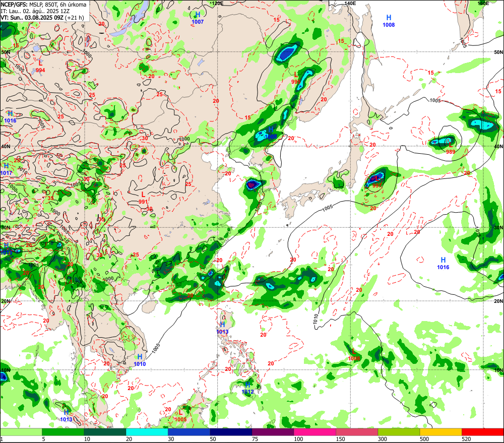
Task: Select the 'H 1017' high pressure label
Action: coord(6,169)
